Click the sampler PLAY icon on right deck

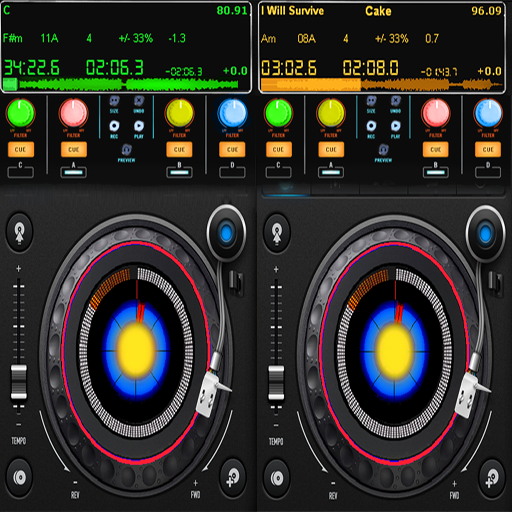point(396,126)
